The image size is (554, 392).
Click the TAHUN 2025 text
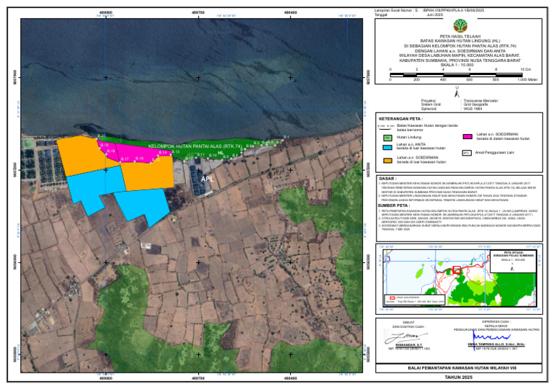(x=458, y=377)
